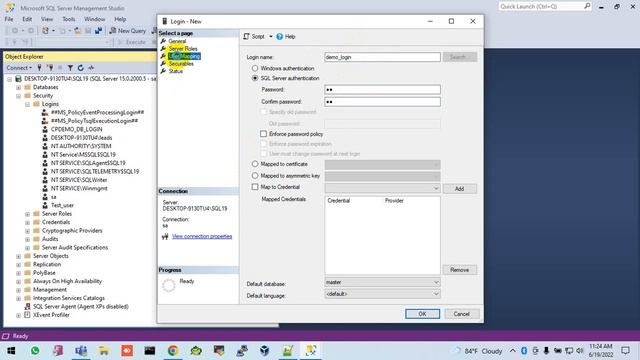This screenshot has height=360, width=640.
Task: Switch to the Securables page
Action: [x=181, y=64]
